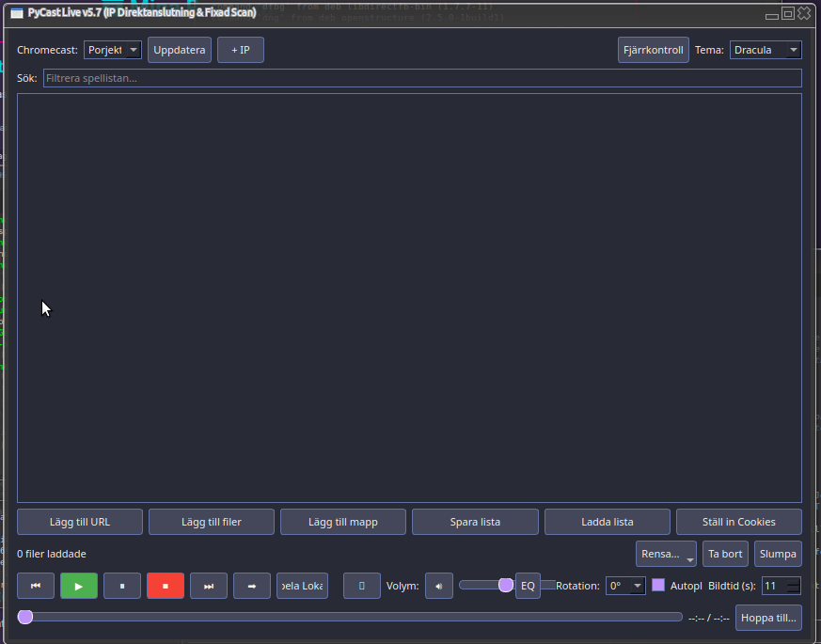Maximize the PyCast Live window
The height and width of the screenshot is (644, 821).
coord(787,13)
